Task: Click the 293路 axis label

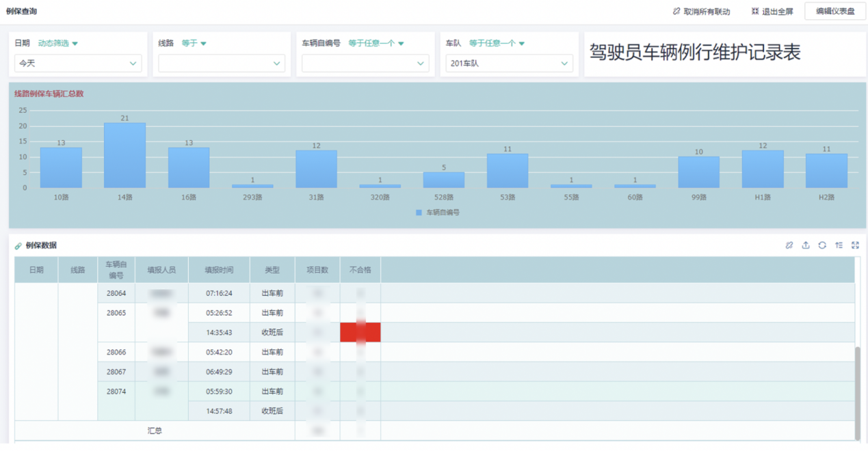Action: (x=252, y=197)
